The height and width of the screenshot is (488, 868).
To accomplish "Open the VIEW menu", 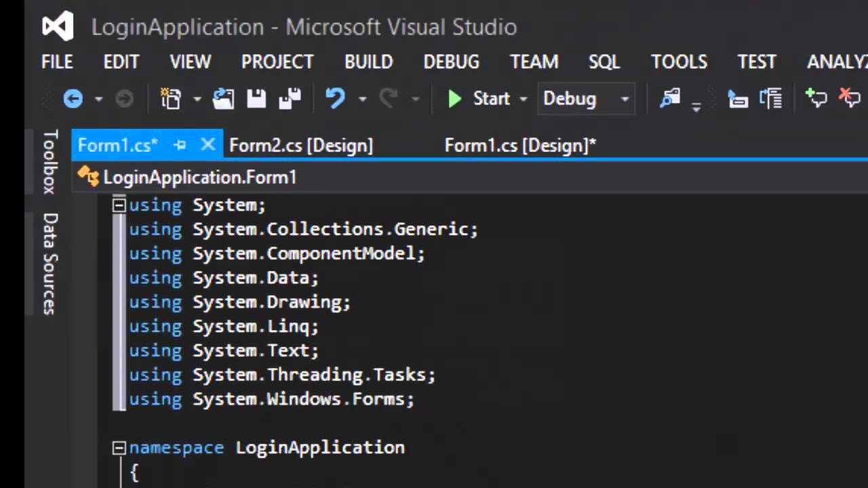I will 191,62.
